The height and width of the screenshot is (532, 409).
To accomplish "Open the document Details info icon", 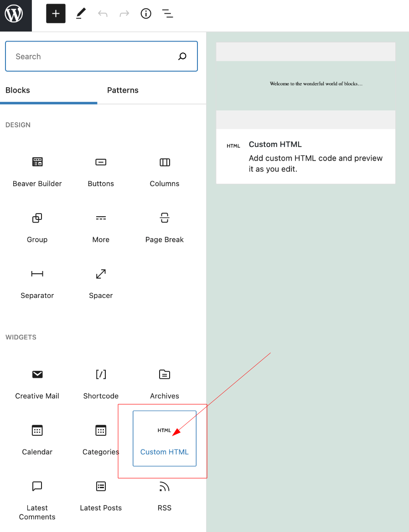I will (146, 14).
